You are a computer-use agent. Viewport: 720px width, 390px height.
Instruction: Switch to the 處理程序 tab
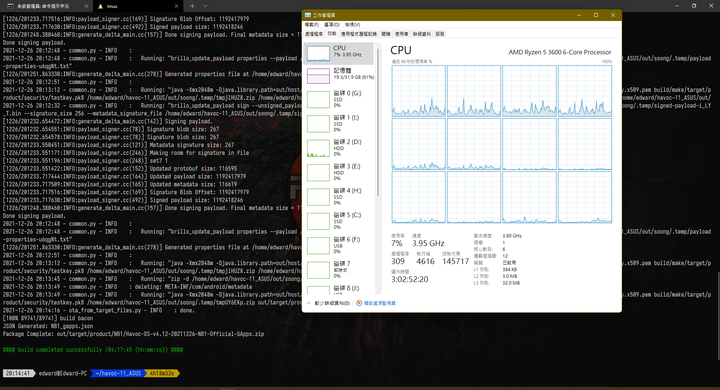click(x=314, y=34)
